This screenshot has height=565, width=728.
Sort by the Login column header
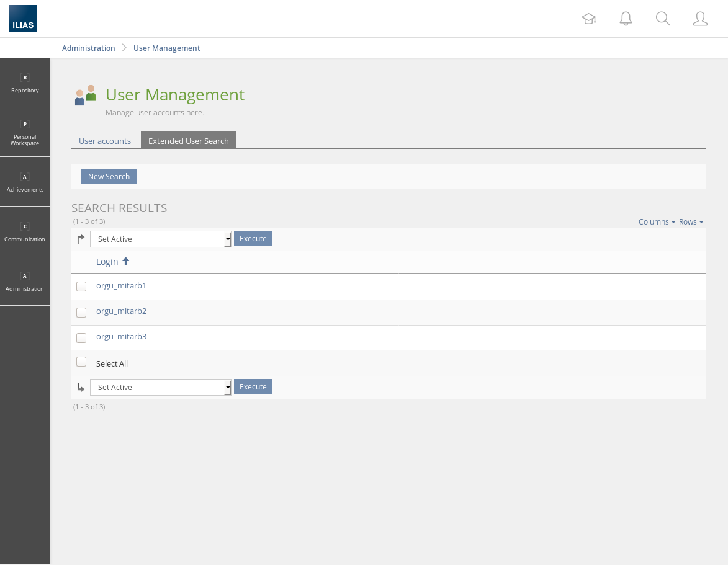(107, 262)
